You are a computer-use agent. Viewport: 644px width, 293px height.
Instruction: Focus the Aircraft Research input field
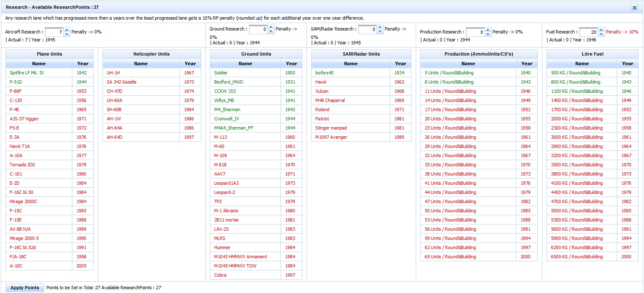54,32
